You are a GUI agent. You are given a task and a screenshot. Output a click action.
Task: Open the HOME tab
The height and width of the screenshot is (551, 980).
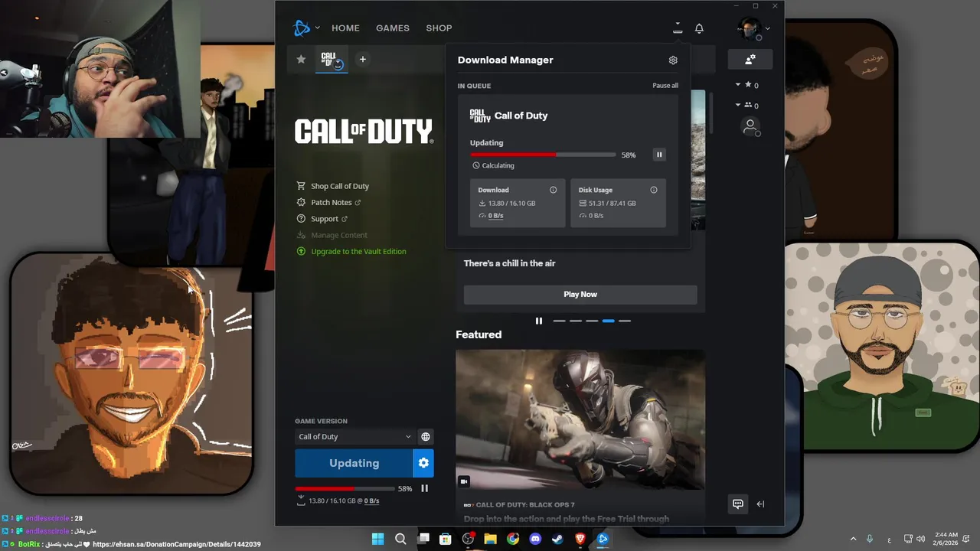[x=345, y=28]
